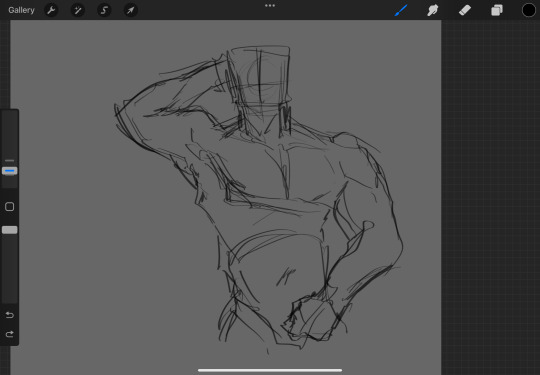Viewport: 540px width, 375px height.
Task: Tap the square modify button in sidebar
Action: point(10,207)
